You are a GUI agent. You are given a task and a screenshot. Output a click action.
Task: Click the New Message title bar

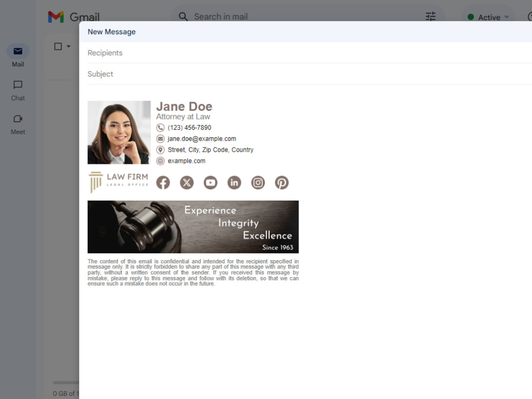305,31
